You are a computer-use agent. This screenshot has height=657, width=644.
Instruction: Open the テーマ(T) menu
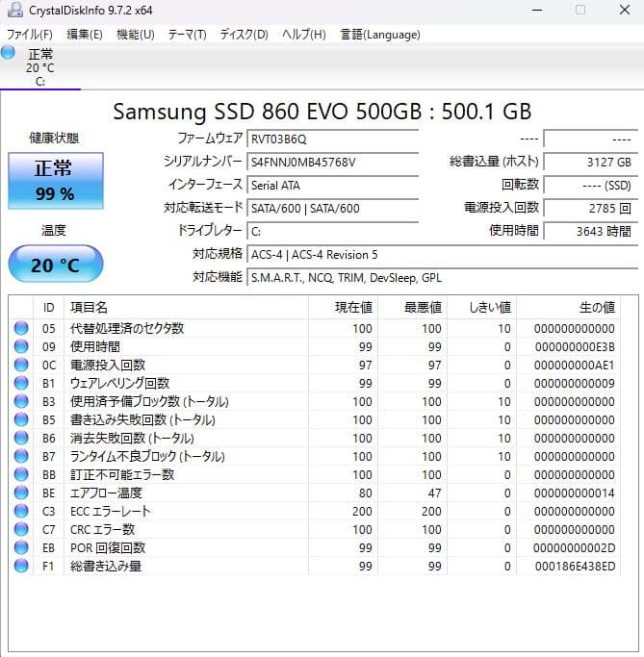187,35
